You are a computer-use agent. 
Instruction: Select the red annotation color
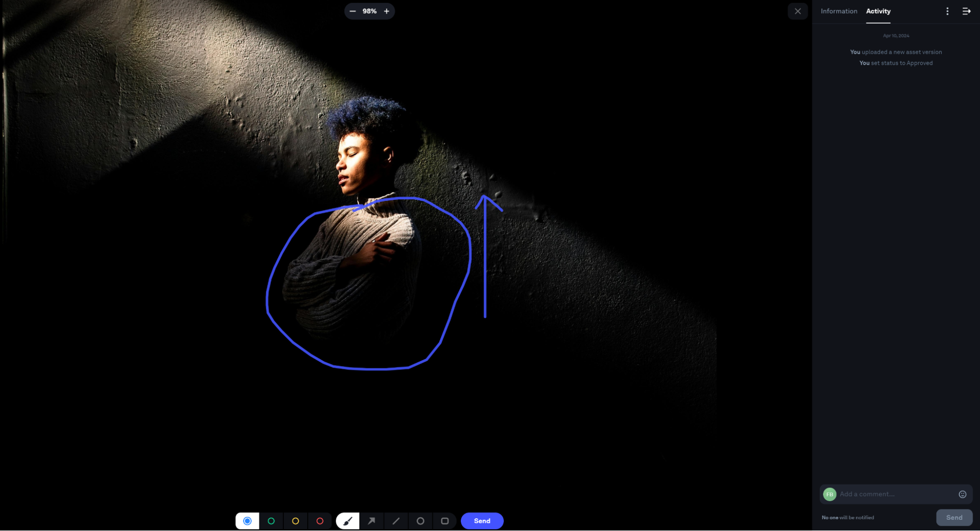(320, 521)
